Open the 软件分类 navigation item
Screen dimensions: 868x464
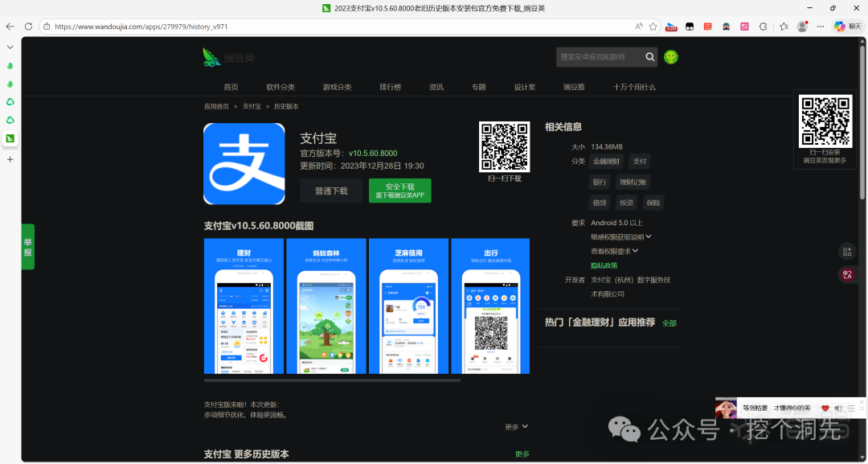280,87
